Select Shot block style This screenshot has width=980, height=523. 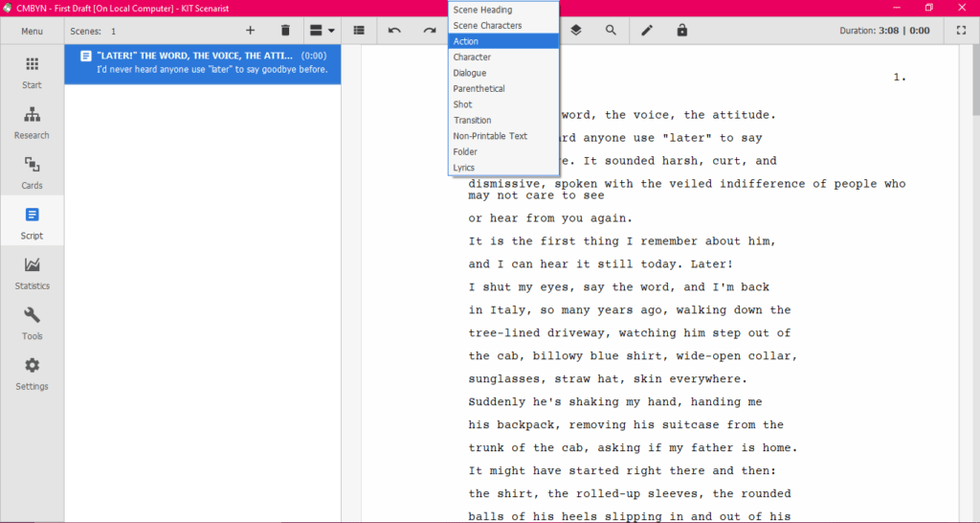pyautogui.click(x=503, y=104)
